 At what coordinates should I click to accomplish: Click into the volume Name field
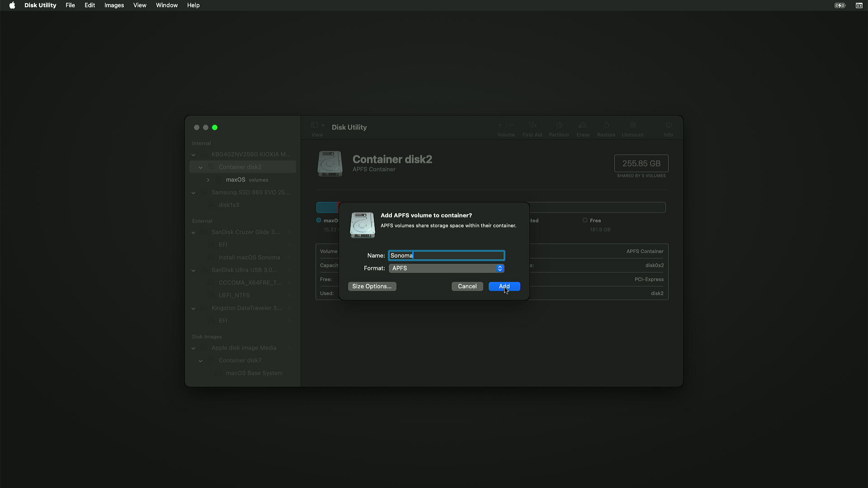(446, 256)
